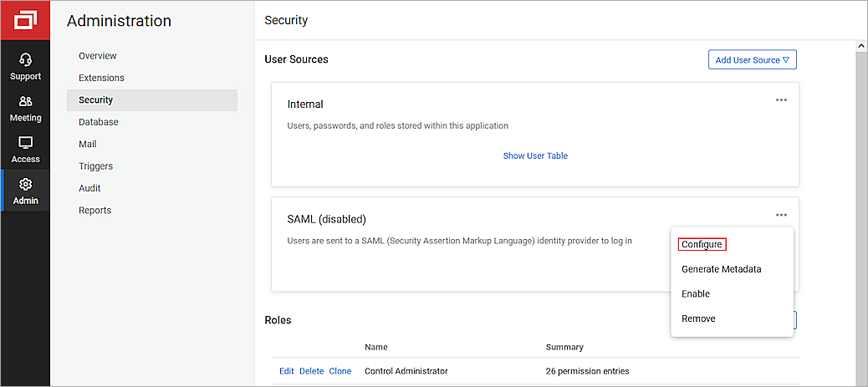Click the Show User Table link
This screenshot has height=387, width=868.
535,155
